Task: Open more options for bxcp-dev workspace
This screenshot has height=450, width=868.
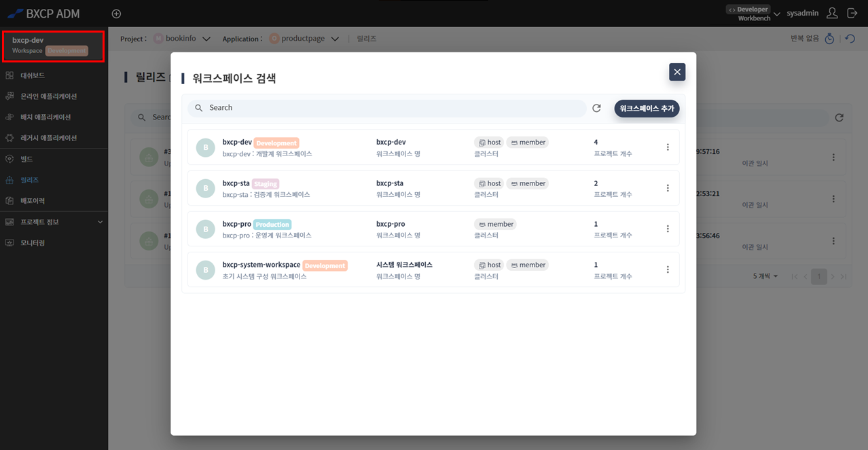Action: click(x=668, y=147)
